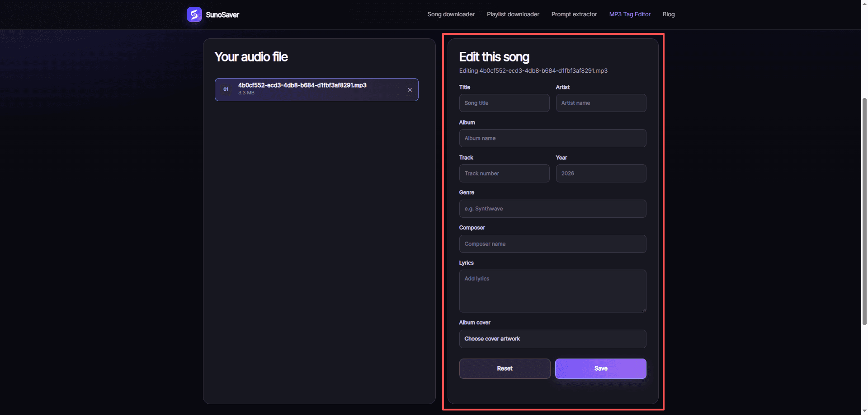Open the Prompt extractor page

tap(574, 14)
